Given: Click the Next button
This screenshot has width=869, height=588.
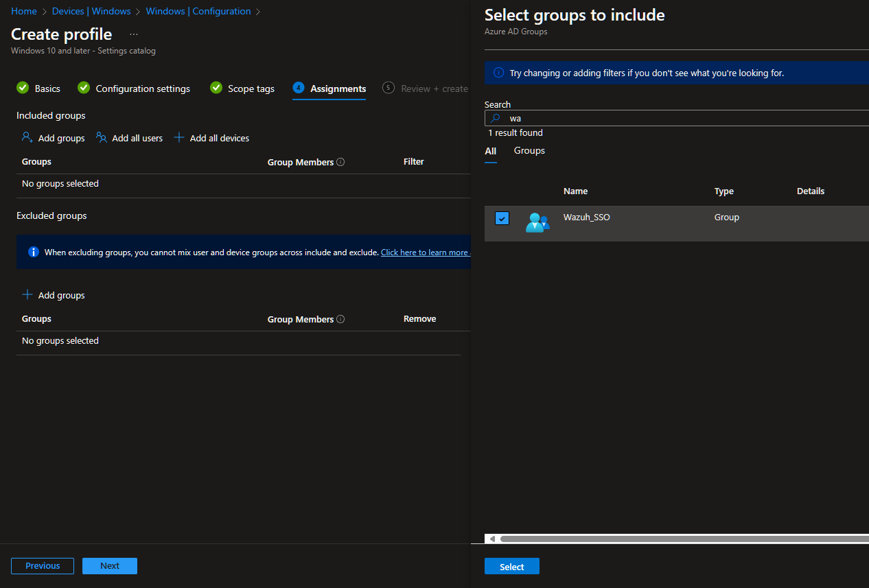Looking at the screenshot, I should click(x=110, y=566).
